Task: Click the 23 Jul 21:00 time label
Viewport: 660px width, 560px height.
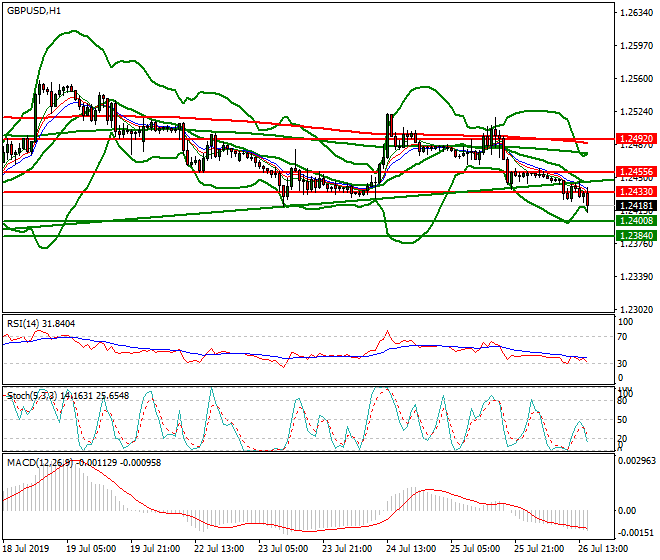Action: click(347, 549)
